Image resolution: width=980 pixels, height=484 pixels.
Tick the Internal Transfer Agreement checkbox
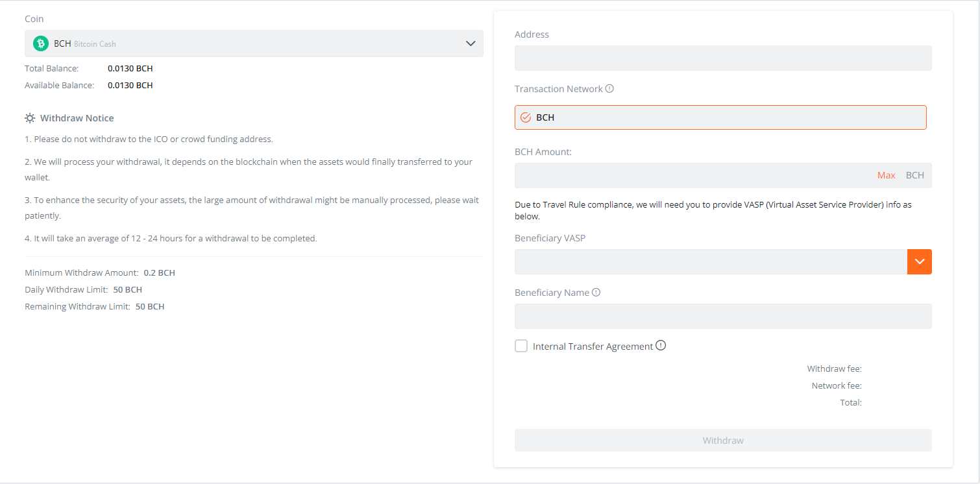[521, 346]
